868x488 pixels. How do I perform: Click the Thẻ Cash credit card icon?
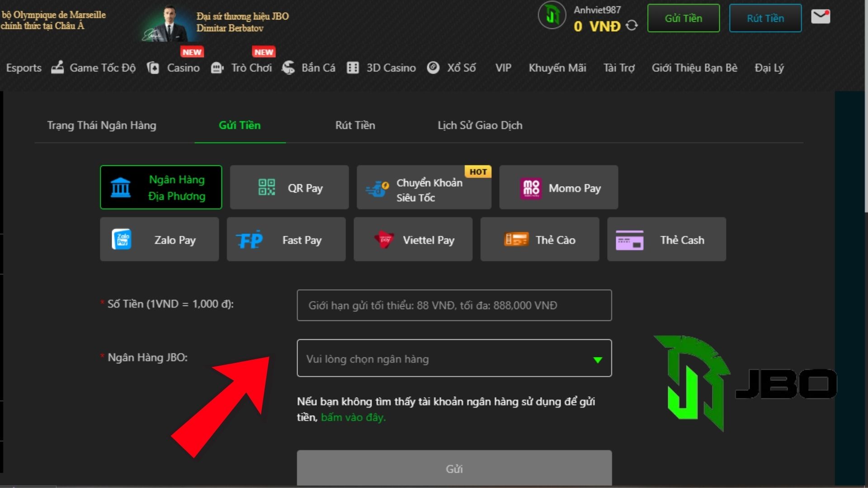click(629, 240)
